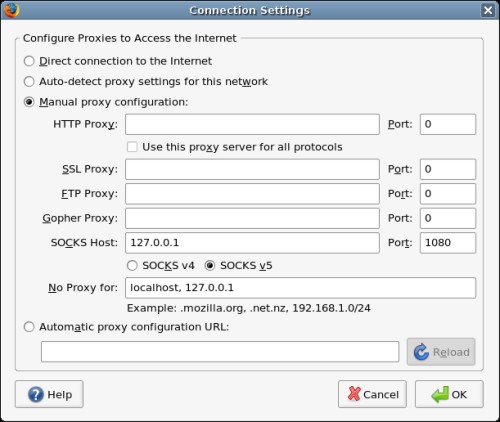
Task: Click the HTTP Proxy text field
Action: 252,124
